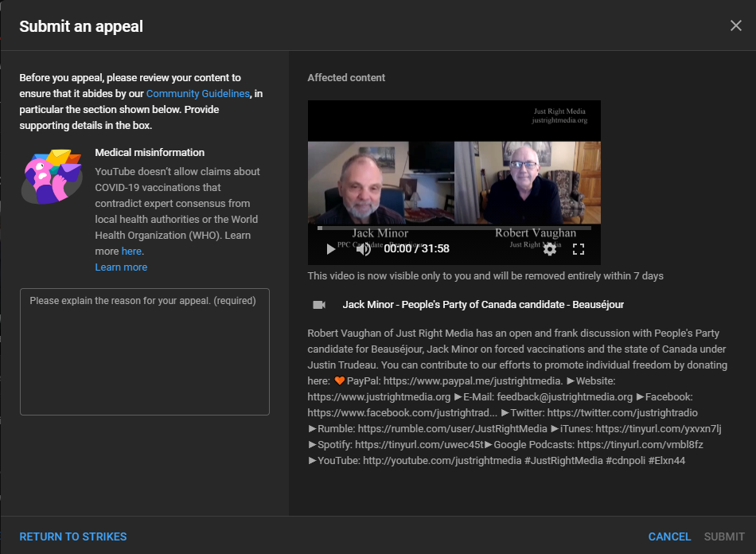Focus the appeal reason text box
756x554 pixels.
click(x=145, y=352)
